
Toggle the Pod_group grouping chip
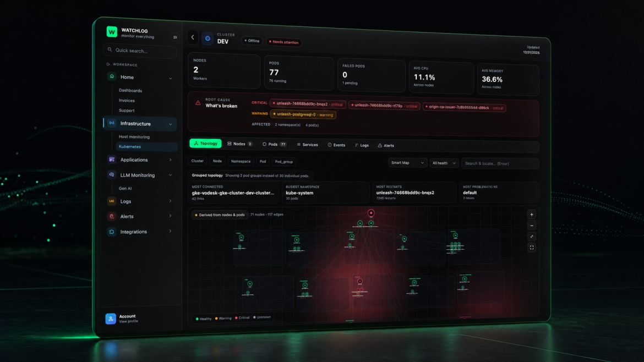coord(284,162)
